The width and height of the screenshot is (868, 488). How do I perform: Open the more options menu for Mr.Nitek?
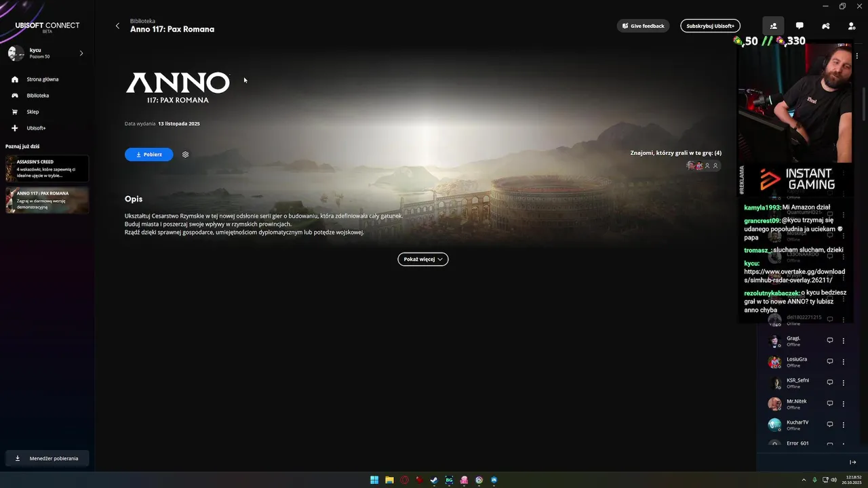pos(844,403)
